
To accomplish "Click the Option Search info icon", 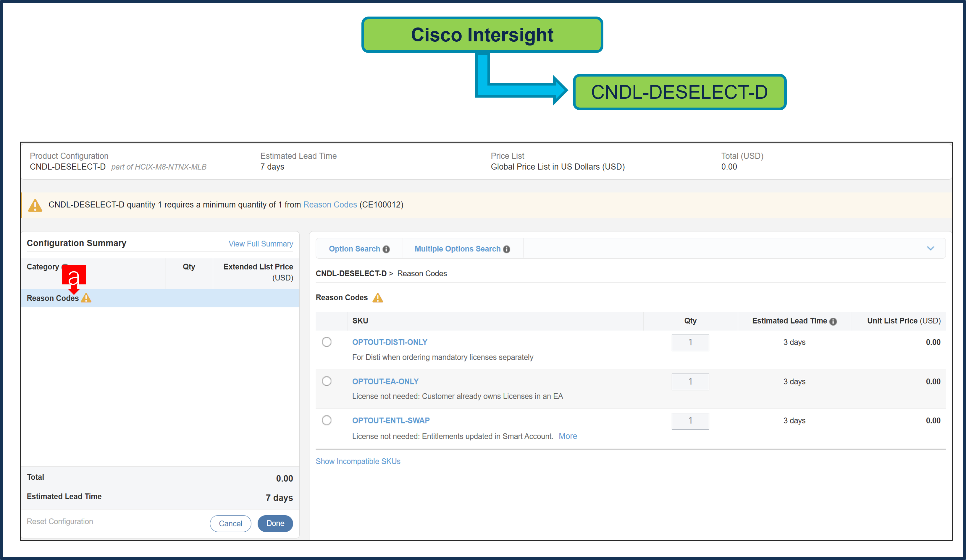I will point(386,249).
